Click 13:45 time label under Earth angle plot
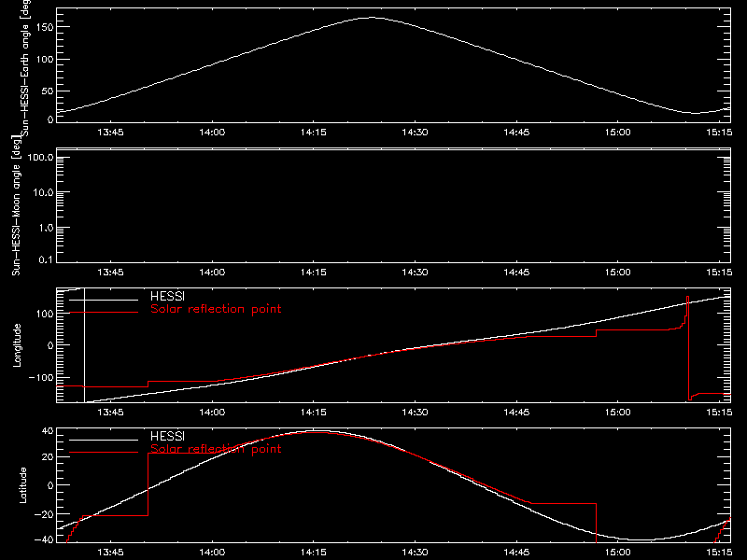The image size is (747, 560). (110, 132)
